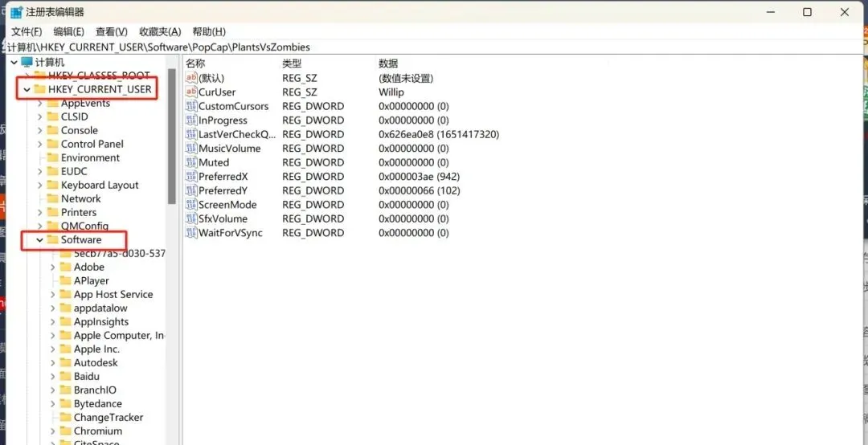The image size is (868, 445).
Task: Click the SfxVolume DWORD icon
Action: 191,218
